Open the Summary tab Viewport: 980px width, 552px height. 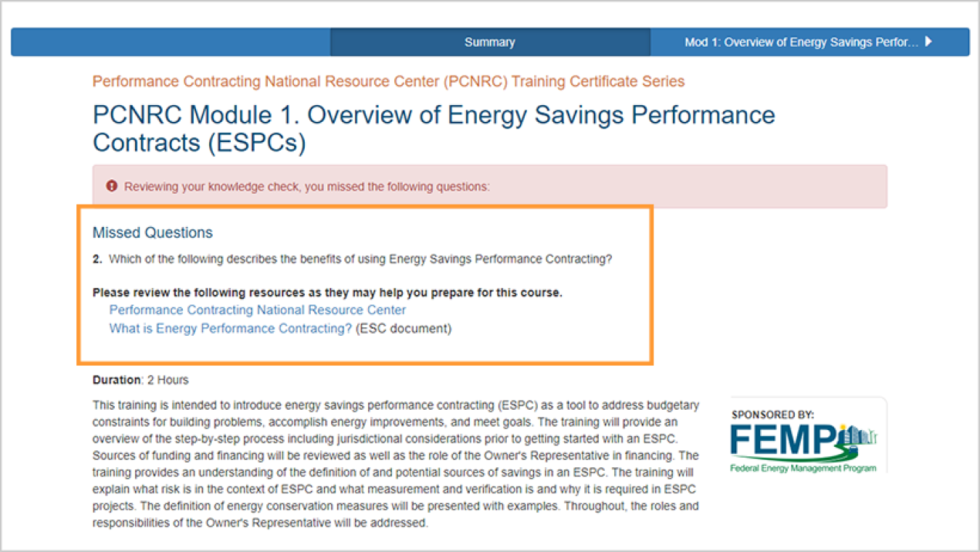click(490, 42)
